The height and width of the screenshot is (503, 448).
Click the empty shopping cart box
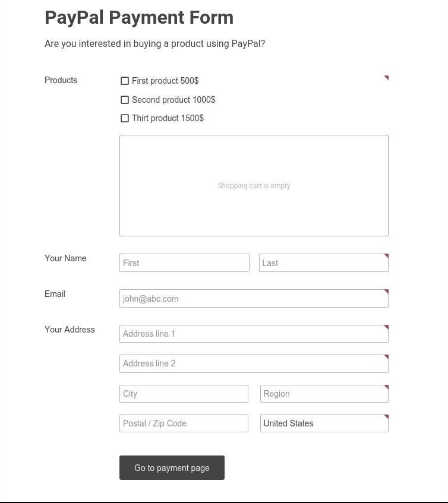254,185
